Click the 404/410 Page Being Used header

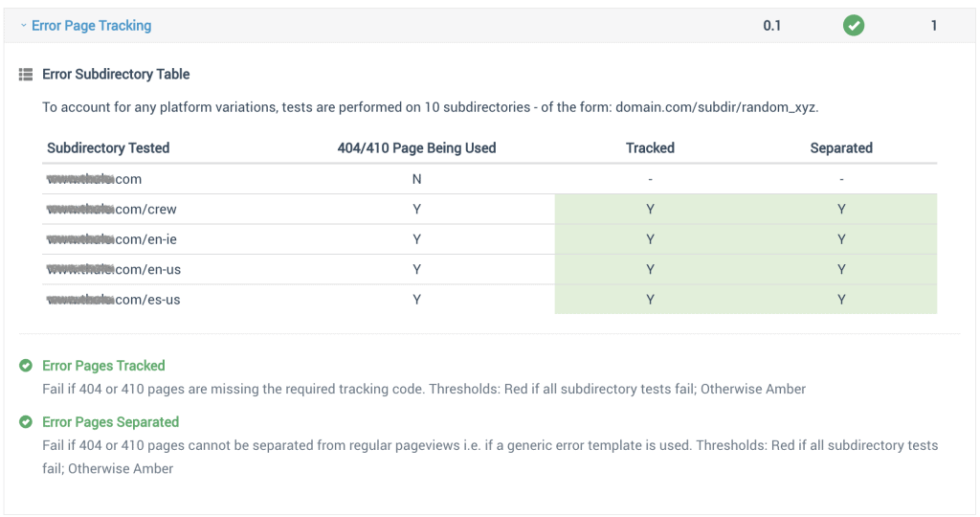point(417,148)
